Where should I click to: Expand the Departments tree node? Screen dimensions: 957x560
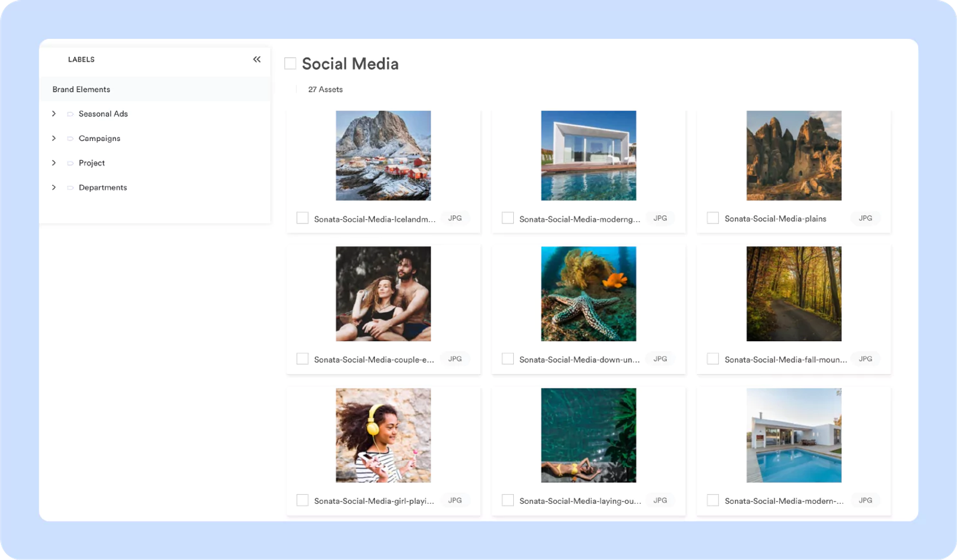[54, 187]
